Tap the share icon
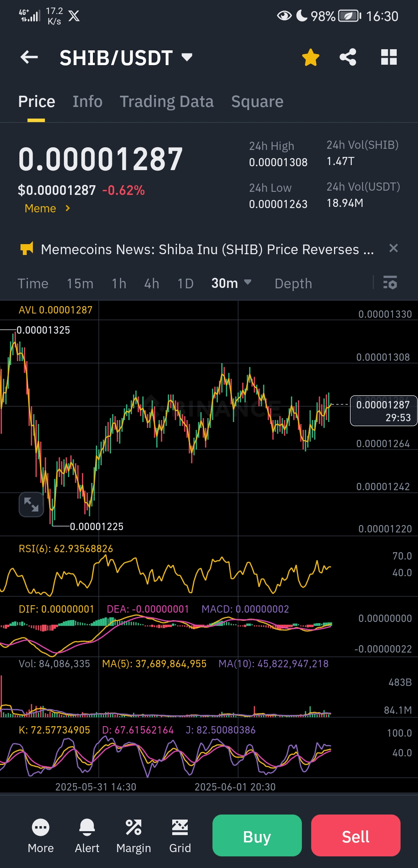The image size is (418, 868). pyautogui.click(x=348, y=57)
